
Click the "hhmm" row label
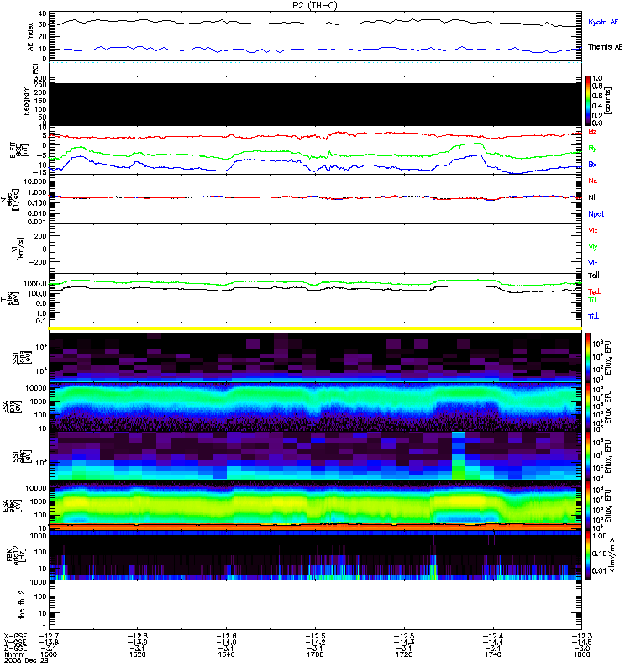click(x=14, y=654)
